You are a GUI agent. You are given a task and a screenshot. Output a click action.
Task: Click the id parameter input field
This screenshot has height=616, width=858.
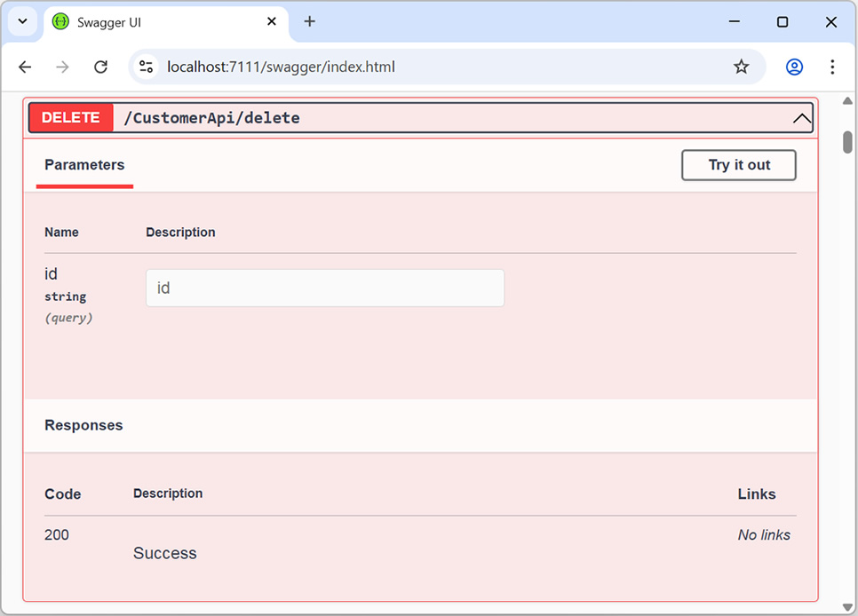[x=325, y=288]
